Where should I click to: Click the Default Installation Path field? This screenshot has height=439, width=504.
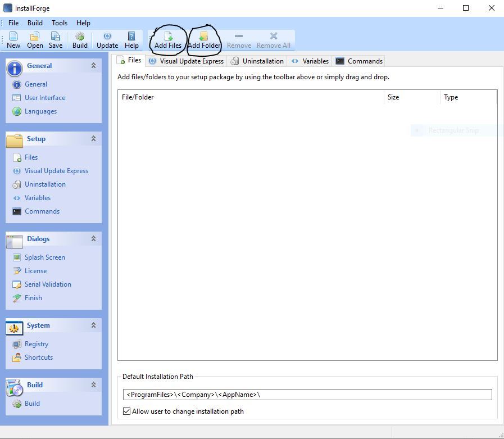click(307, 395)
